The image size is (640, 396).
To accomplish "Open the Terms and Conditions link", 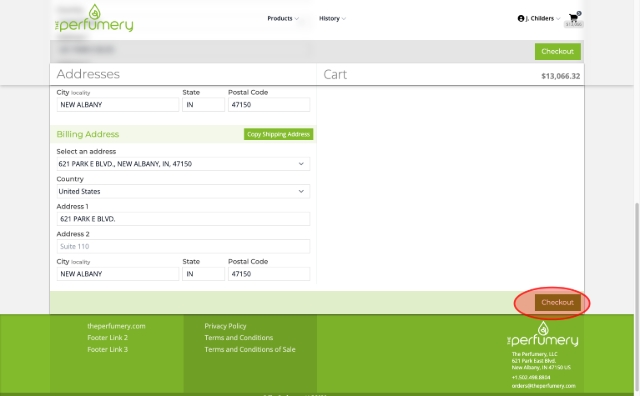I will [x=239, y=338].
